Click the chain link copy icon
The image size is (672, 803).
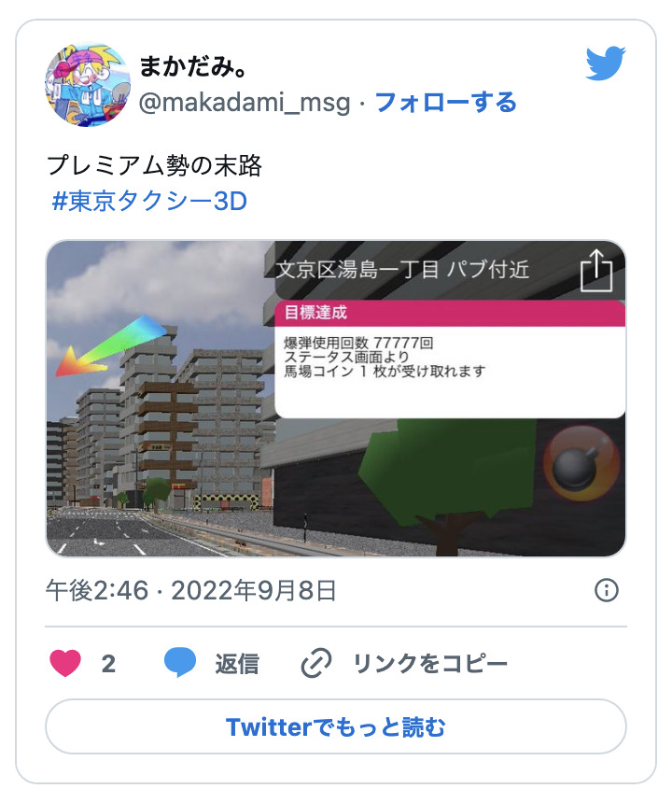click(x=315, y=663)
